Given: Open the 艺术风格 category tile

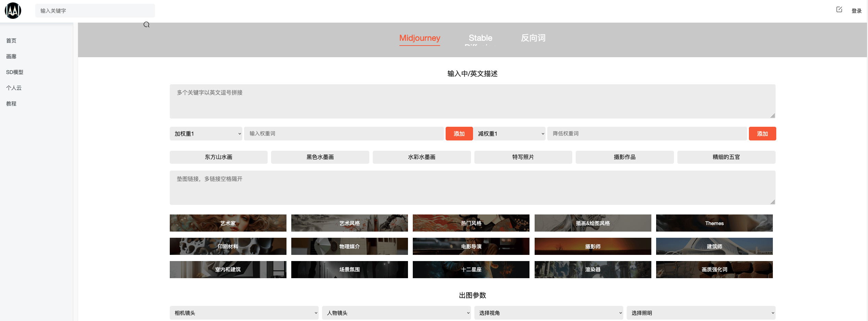Looking at the screenshot, I should coord(349,223).
